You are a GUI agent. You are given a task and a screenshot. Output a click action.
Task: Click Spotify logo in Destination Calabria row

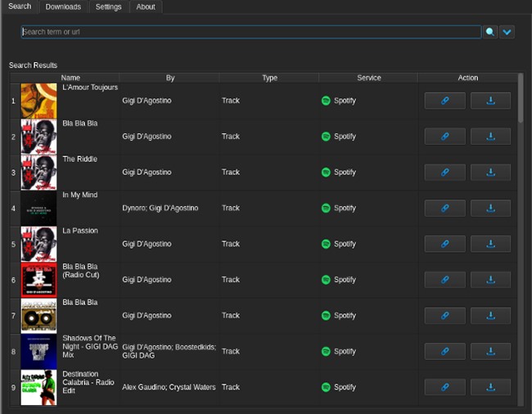326,387
